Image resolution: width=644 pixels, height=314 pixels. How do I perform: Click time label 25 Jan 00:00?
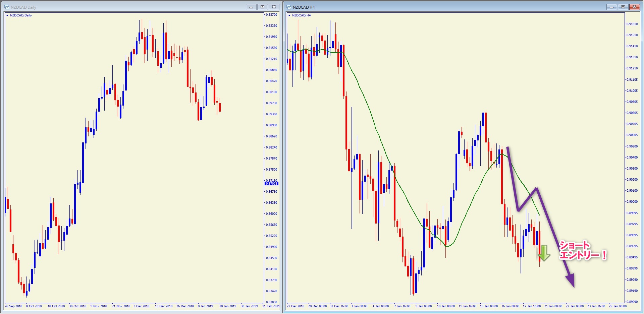618,306
